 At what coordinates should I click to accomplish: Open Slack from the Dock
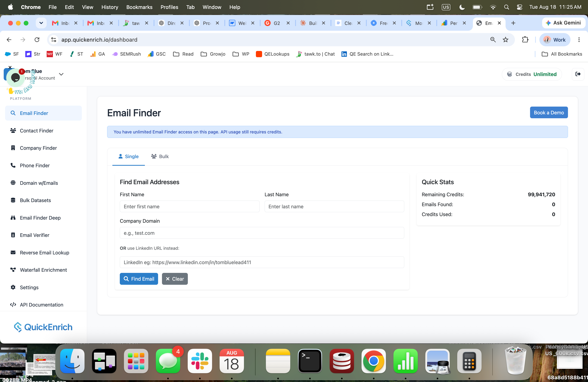tap(200, 361)
